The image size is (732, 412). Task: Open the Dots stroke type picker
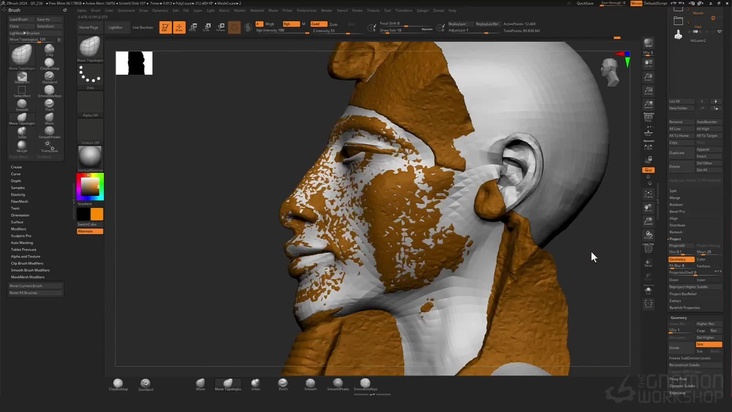90,76
